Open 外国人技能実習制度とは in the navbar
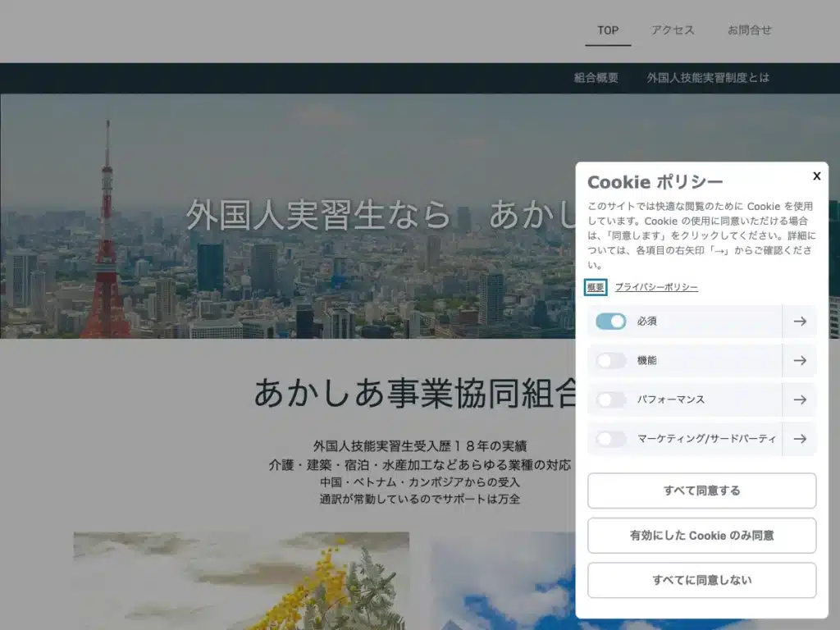The width and height of the screenshot is (840, 630). (708, 78)
